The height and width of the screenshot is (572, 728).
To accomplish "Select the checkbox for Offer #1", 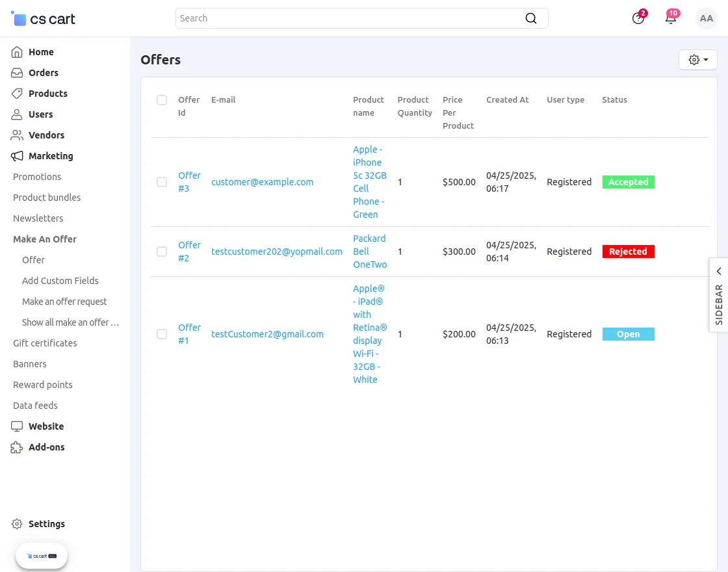I will pyautogui.click(x=162, y=334).
